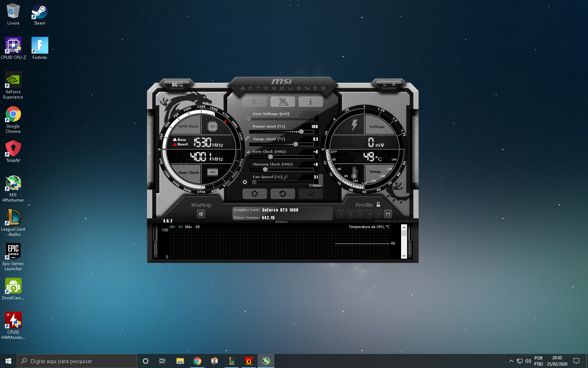Select the Fortnite desktop icon
Viewport: 588px width, 368px height.
(40, 48)
